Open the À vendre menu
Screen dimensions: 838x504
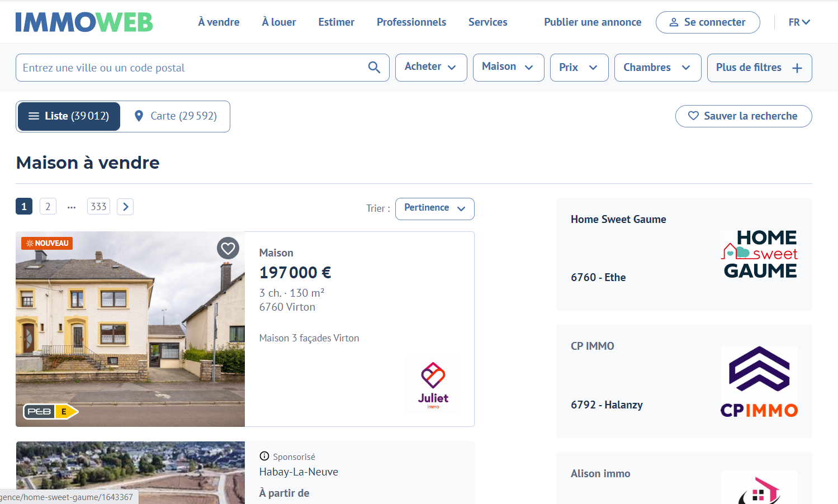[x=219, y=22]
